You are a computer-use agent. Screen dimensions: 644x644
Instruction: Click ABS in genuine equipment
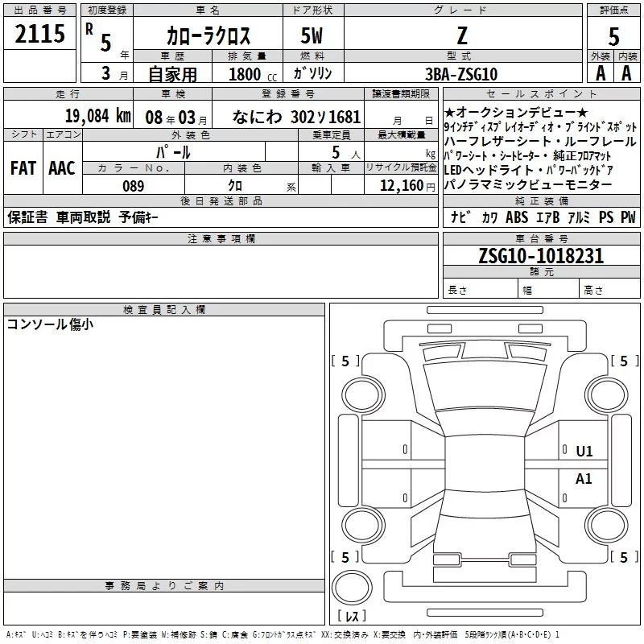click(x=517, y=217)
